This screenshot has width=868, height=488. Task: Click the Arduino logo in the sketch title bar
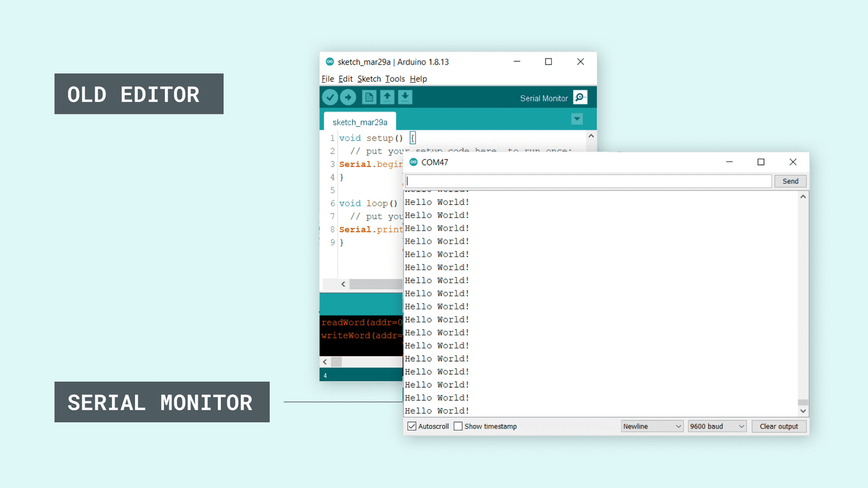click(x=330, y=62)
